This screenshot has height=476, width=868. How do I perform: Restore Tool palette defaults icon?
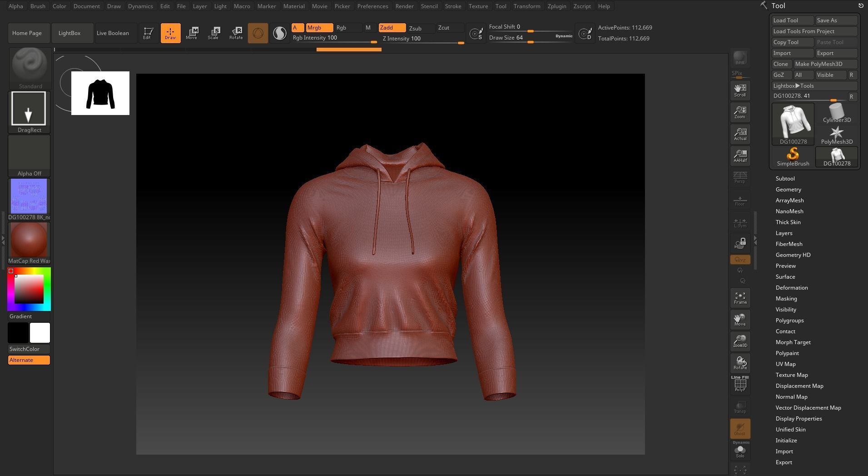pos(860,6)
